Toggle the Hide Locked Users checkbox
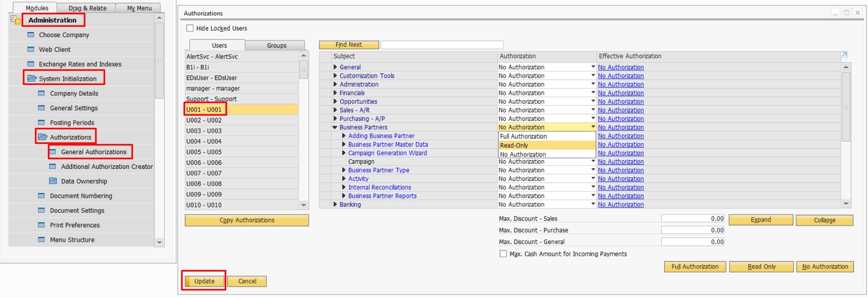The height and width of the screenshot is (298, 868). pos(190,28)
